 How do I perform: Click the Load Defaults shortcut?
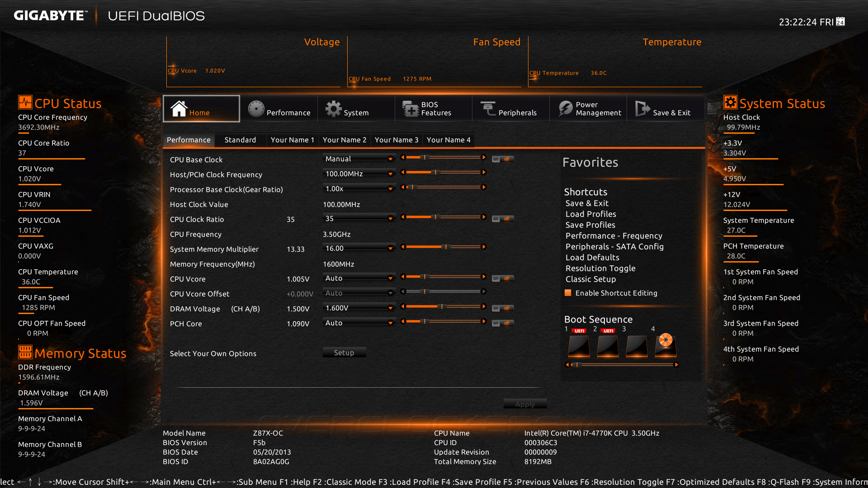click(x=592, y=258)
